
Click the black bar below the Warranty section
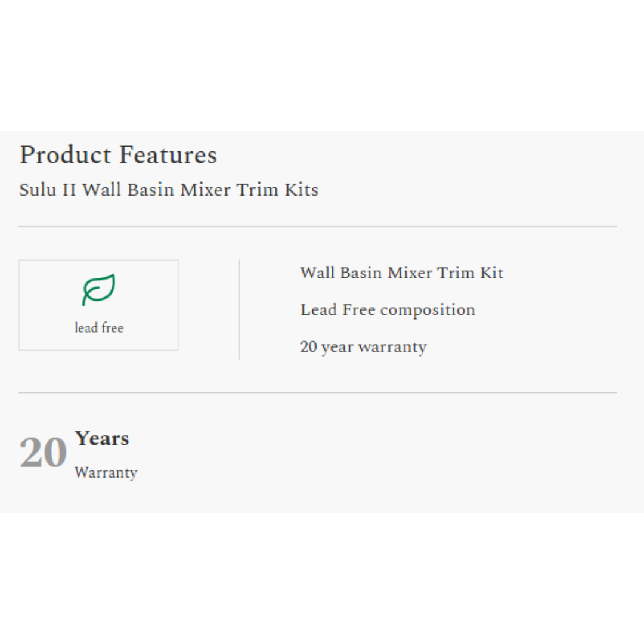point(322,578)
